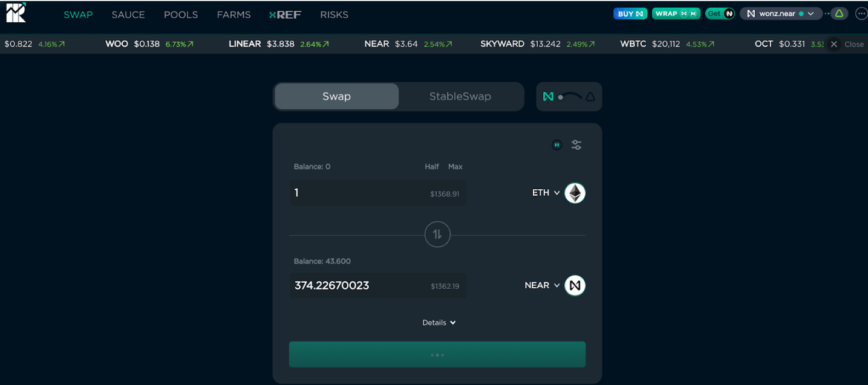Viewport: 868px width, 385px height.
Task: Click the Ethereum token logo
Action: (575, 193)
